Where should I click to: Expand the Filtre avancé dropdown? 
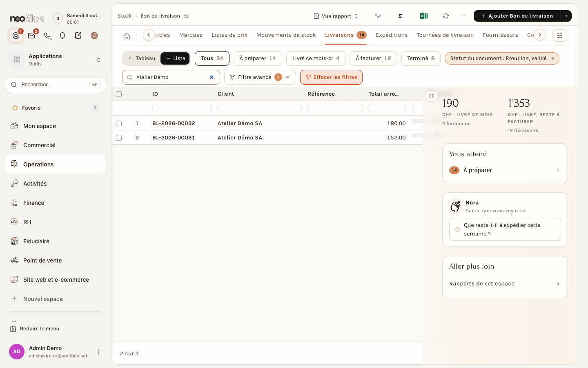(260, 77)
